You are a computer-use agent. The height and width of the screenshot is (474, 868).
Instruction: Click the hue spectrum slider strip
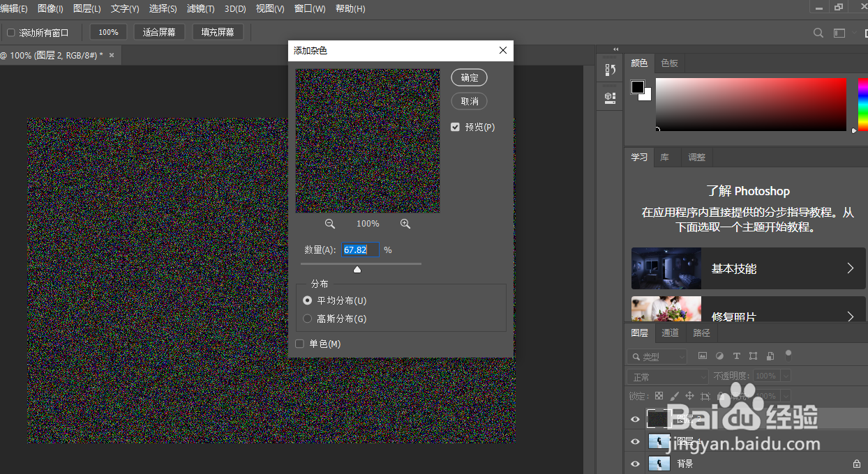coord(862,104)
